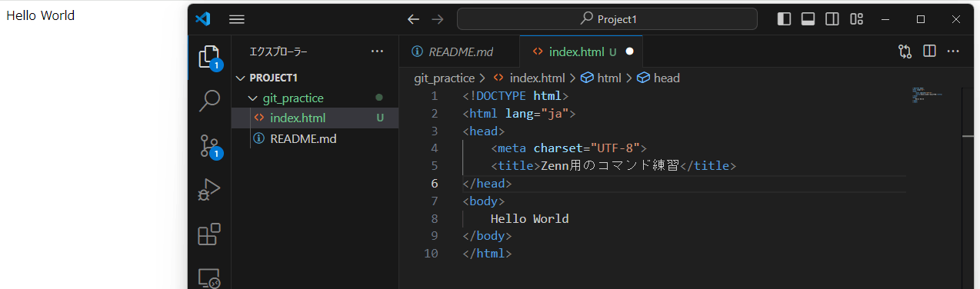Image resolution: width=980 pixels, height=289 pixels.
Task: Go forward with the right arrow
Action: [438, 19]
